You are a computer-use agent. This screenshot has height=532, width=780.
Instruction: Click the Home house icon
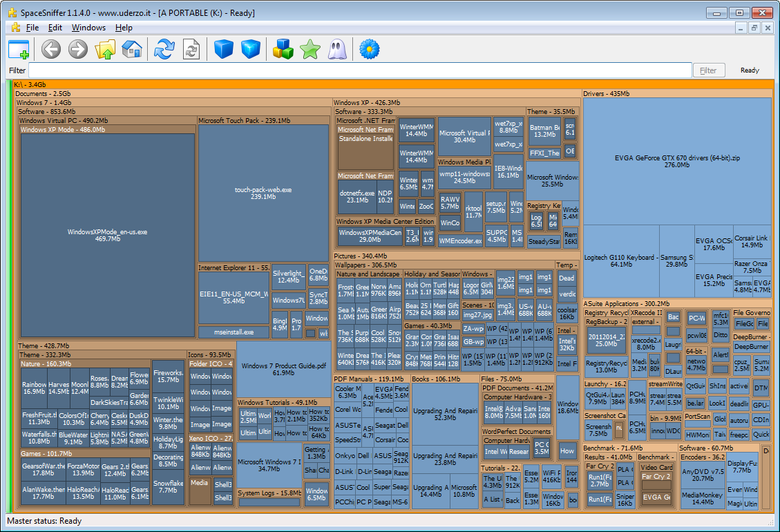(131, 49)
